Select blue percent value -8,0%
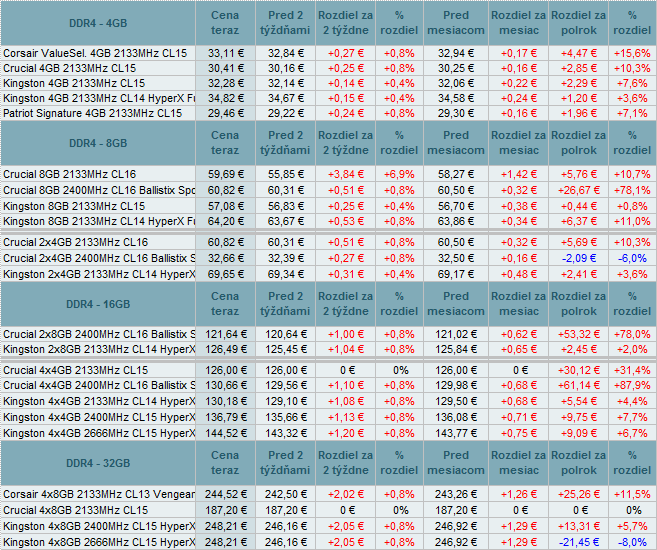The height and width of the screenshot is (550, 657). (x=632, y=542)
